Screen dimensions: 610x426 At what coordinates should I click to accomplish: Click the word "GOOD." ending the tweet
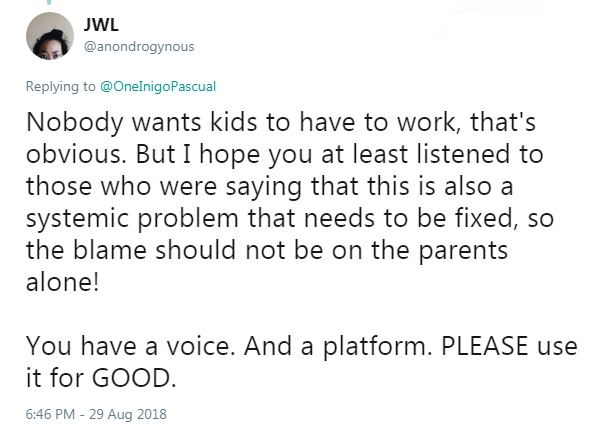tap(134, 378)
